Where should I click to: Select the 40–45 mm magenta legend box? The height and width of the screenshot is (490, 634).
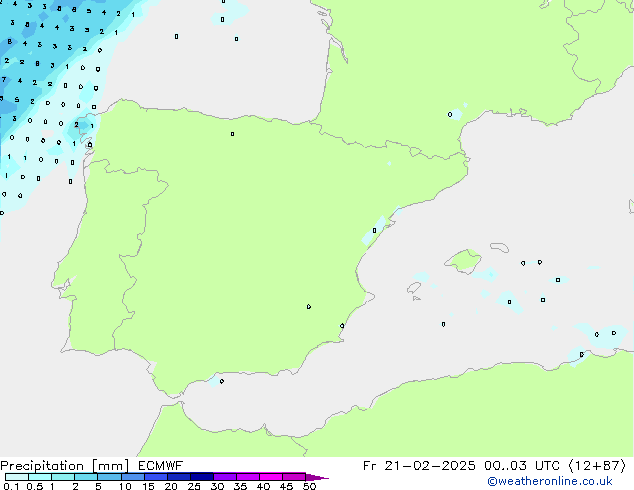(x=271, y=477)
